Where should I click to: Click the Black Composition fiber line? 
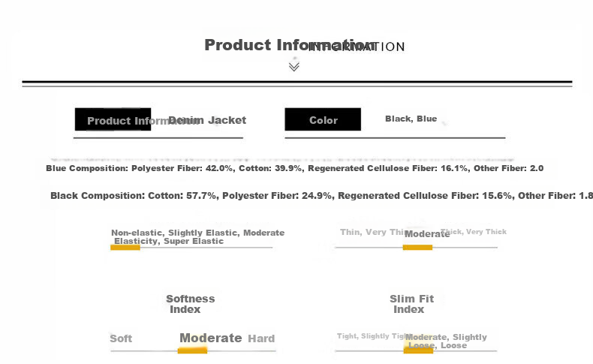[322, 196]
